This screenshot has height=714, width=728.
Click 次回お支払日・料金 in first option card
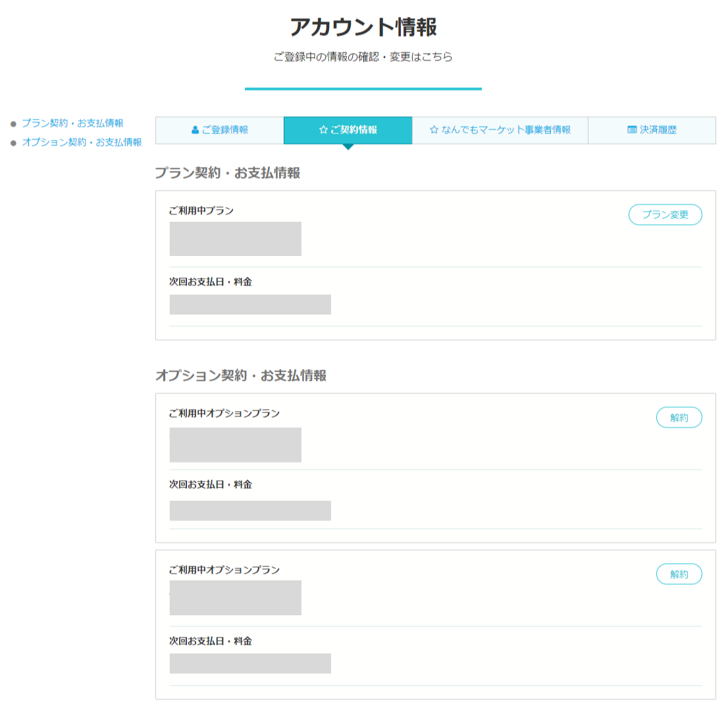pos(211,484)
